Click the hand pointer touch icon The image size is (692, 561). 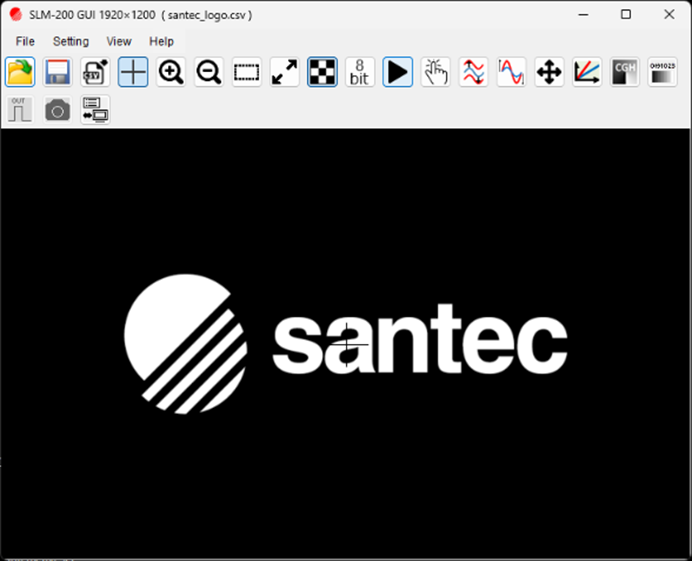[x=435, y=72]
